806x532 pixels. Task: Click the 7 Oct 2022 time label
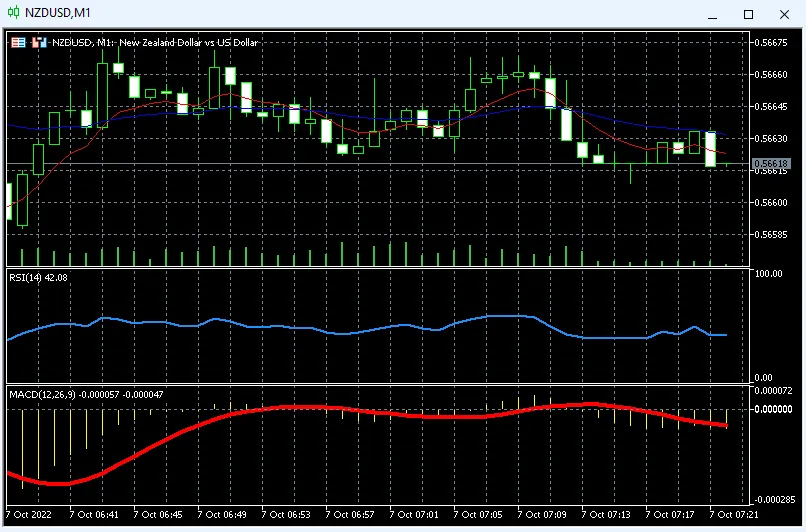pos(29,515)
